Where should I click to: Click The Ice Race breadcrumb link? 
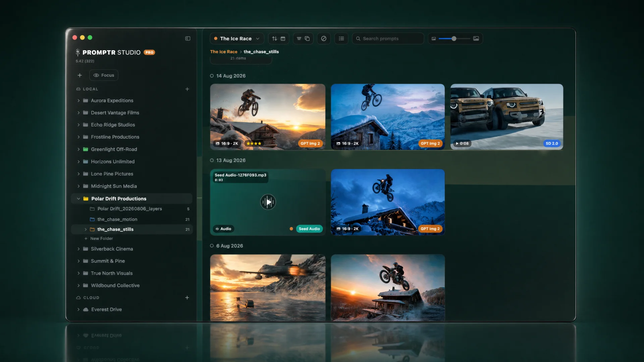(x=224, y=52)
